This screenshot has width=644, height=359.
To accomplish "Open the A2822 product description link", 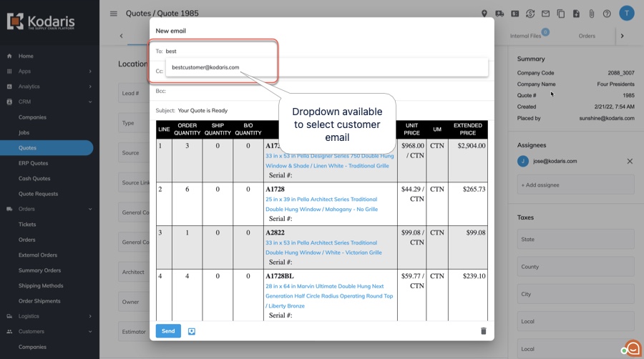I will coord(323,248).
